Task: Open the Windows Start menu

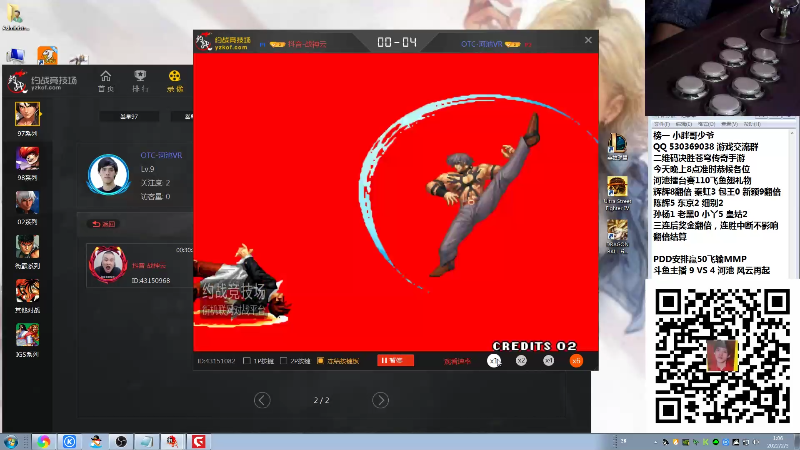Action: point(11,442)
